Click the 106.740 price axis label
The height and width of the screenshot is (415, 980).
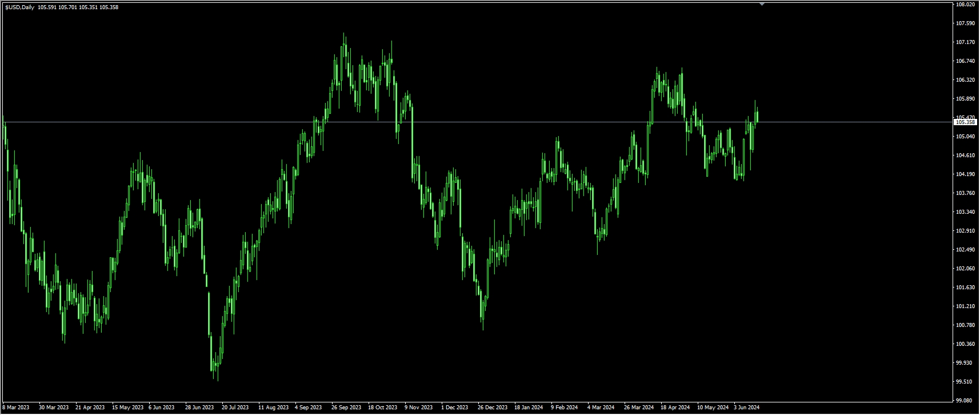point(965,61)
